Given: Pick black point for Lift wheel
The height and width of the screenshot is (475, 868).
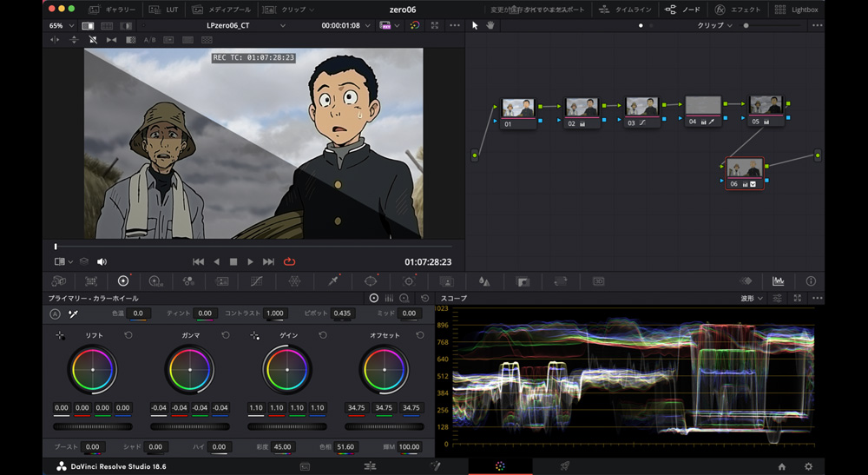Looking at the screenshot, I should [x=60, y=335].
